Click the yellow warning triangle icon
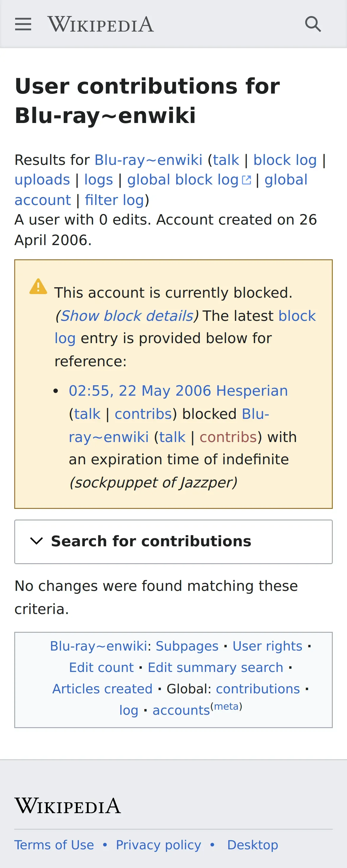 pyautogui.click(x=38, y=286)
